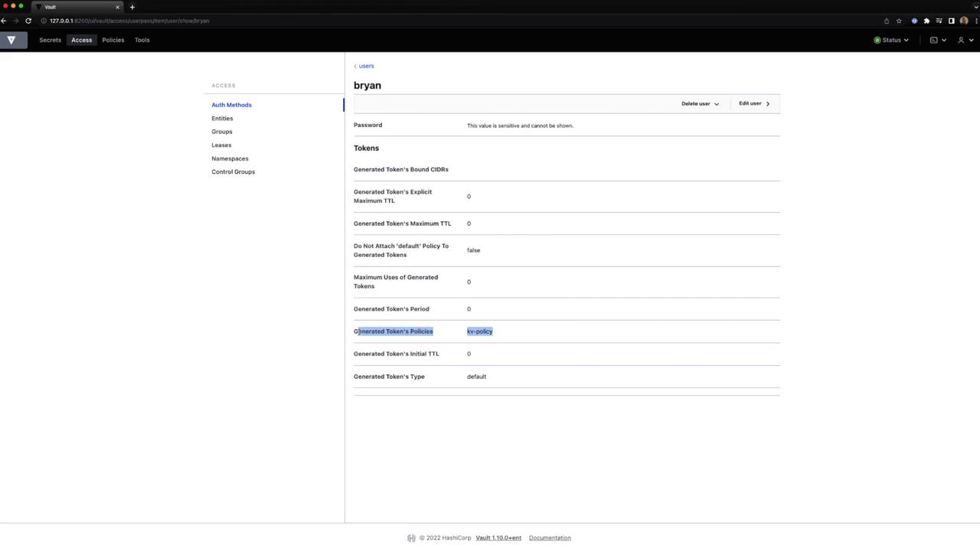Open the Documentation footer link
Viewport: 980px width, 551px height.
[549, 538]
